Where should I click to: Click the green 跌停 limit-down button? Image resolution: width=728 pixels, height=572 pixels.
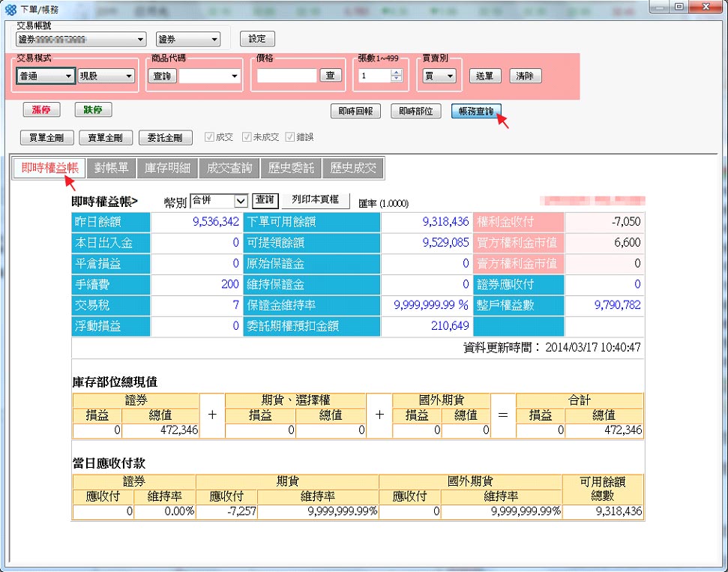(93, 110)
